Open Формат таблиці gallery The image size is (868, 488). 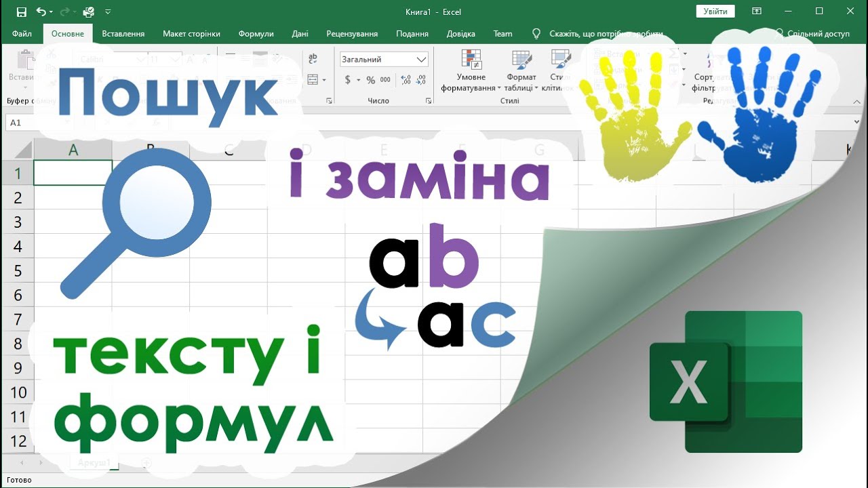tap(521, 71)
